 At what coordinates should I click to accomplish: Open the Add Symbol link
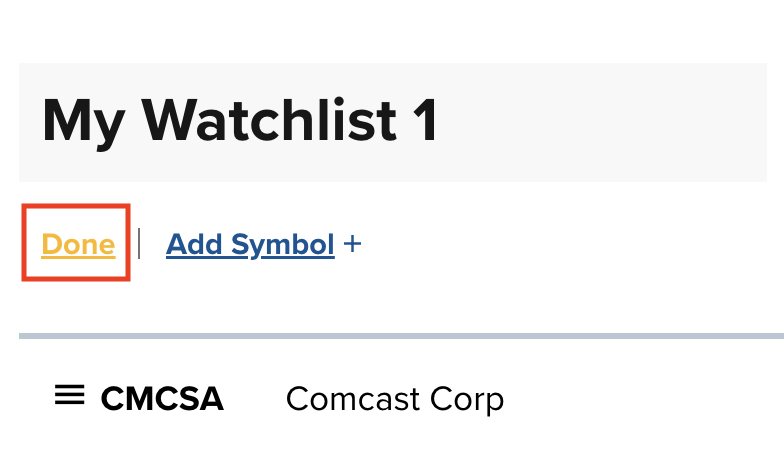tap(250, 244)
